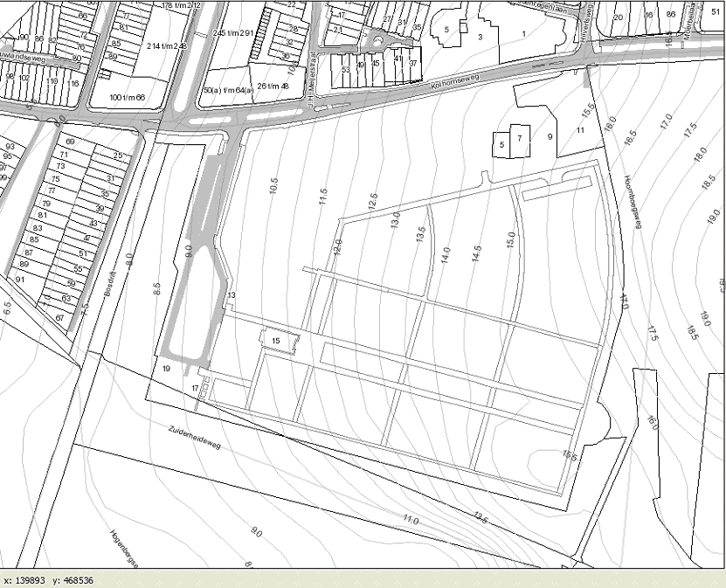
Task: Select the block labeled 100 t/m 66
Action: pos(128,97)
